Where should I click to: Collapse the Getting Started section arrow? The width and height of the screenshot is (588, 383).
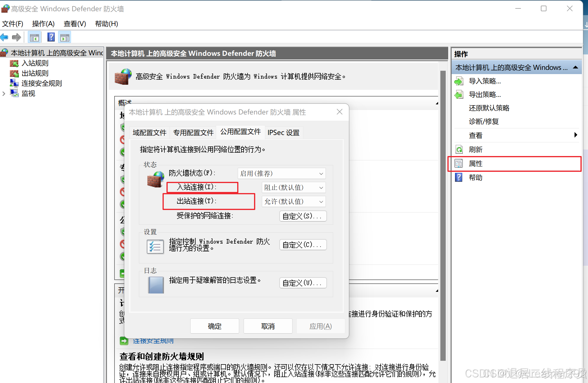pos(437,291)
